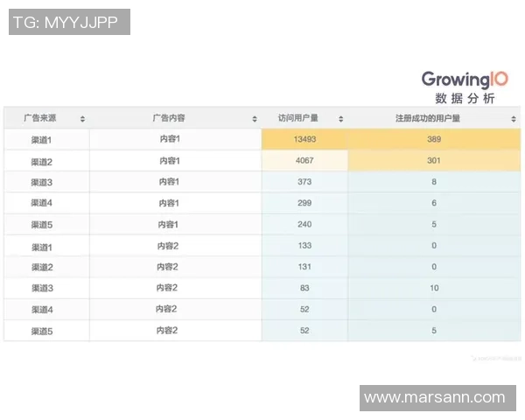Click the light yellow cell with 4067

[304, 161]
